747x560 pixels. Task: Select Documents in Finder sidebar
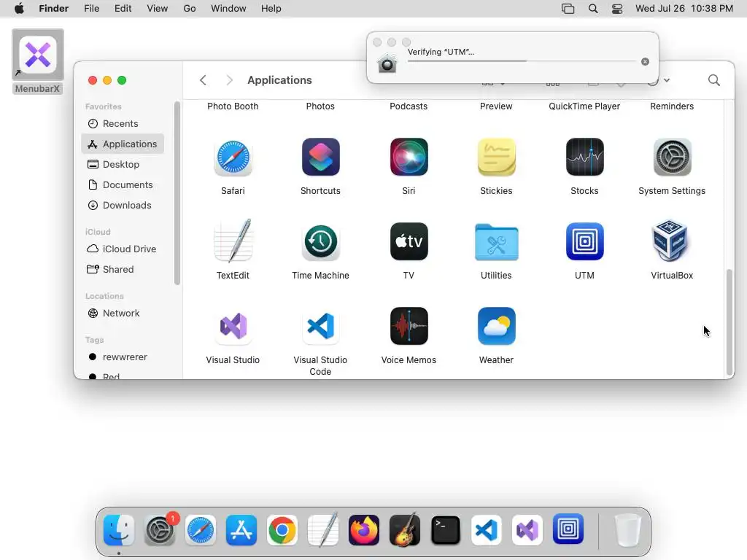click(123, 184)
